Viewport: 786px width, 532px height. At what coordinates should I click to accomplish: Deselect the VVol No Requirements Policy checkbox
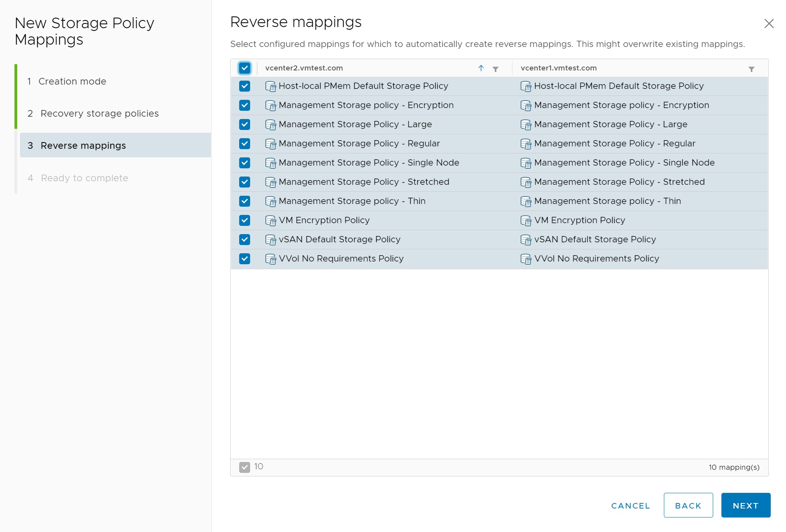tap(245, 259)
